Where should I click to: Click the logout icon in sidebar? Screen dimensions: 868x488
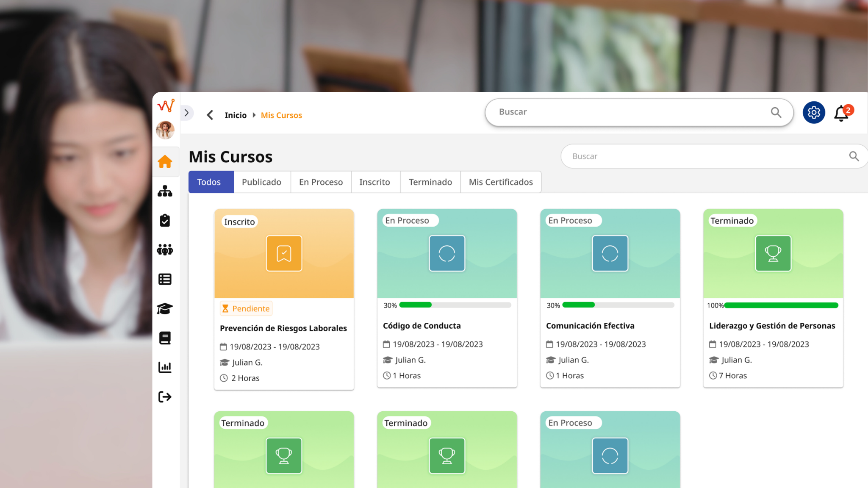pyautogui.click(x=165, y=397)
